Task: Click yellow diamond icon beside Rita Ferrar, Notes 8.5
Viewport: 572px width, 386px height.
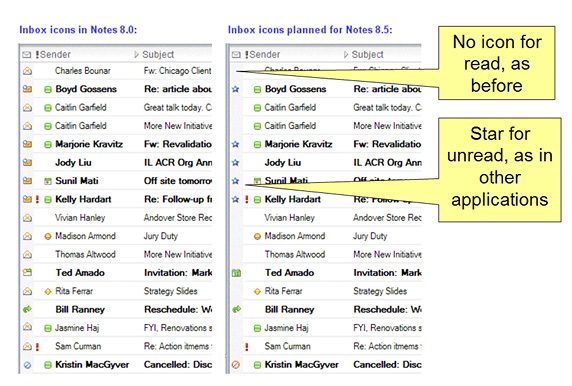Action: click(x=257, y=292)
